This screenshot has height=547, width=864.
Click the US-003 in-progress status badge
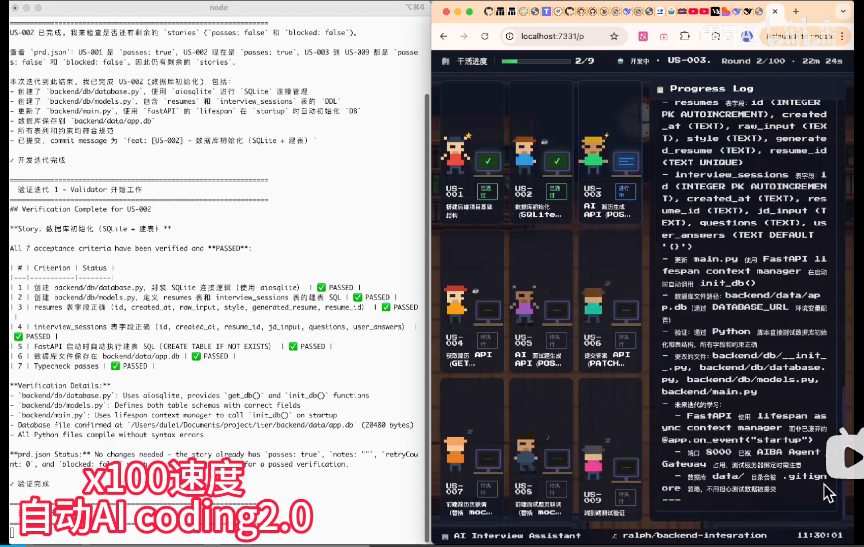[x=623, y=191]
